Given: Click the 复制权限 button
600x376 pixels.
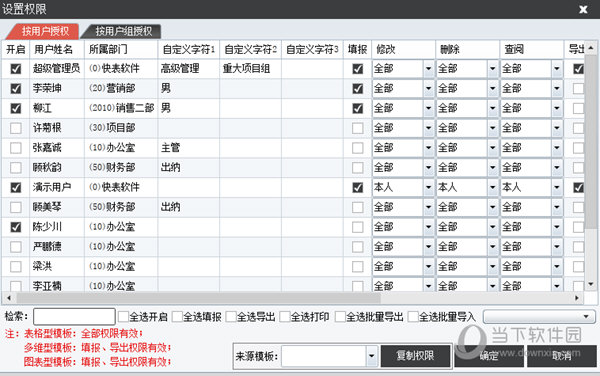Looking at the screenshot, I should [x=415, y=356].
